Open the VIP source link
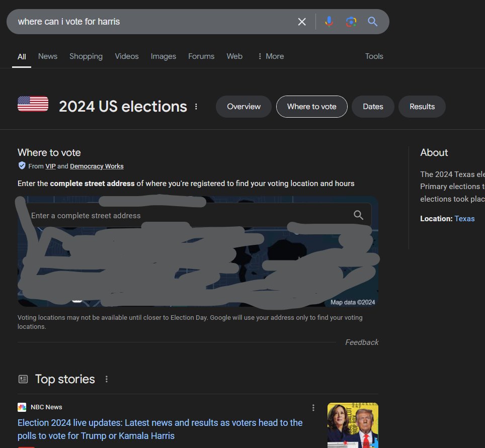485x448 pixels. pos(50,166)
